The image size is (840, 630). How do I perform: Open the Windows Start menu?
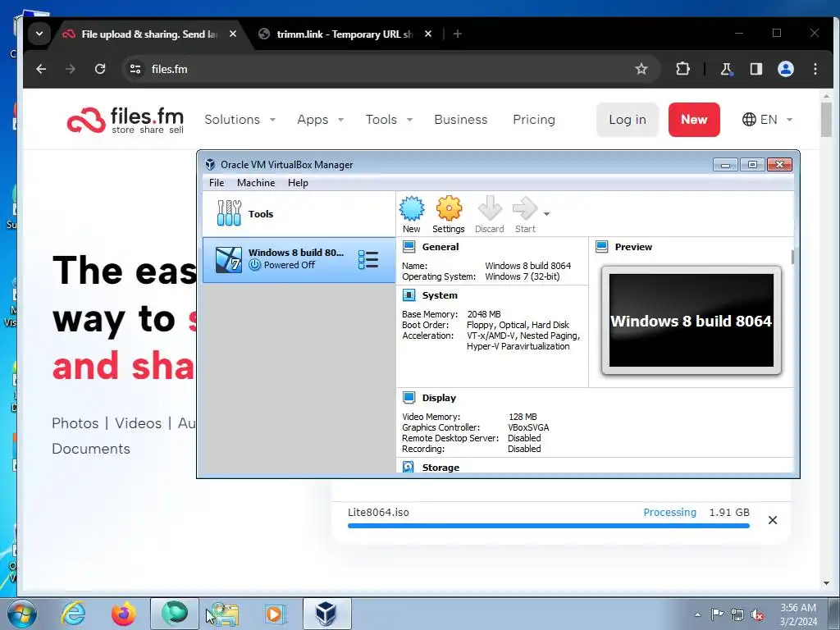21,614
